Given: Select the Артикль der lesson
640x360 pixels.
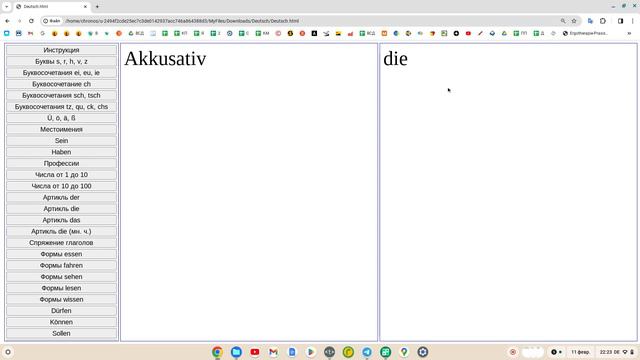Looking at the screenshot, I should tap(61, 197).
